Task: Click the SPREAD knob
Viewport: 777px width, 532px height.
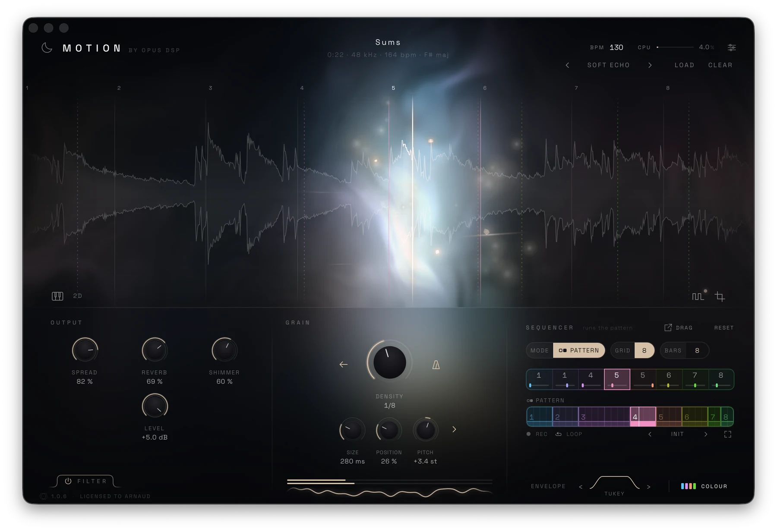Action: (x=85, y=350)
